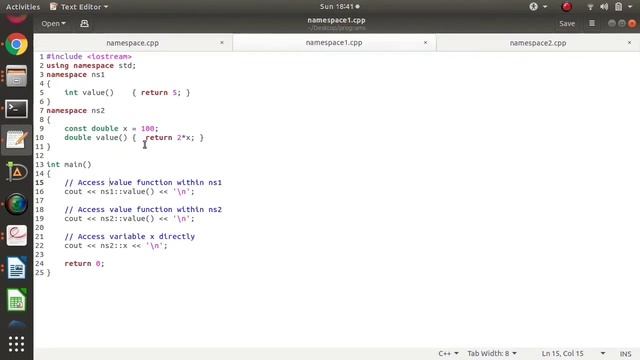Close the Text Editor window
This screenshot has width=640, height=360.
tap(632, 23)
